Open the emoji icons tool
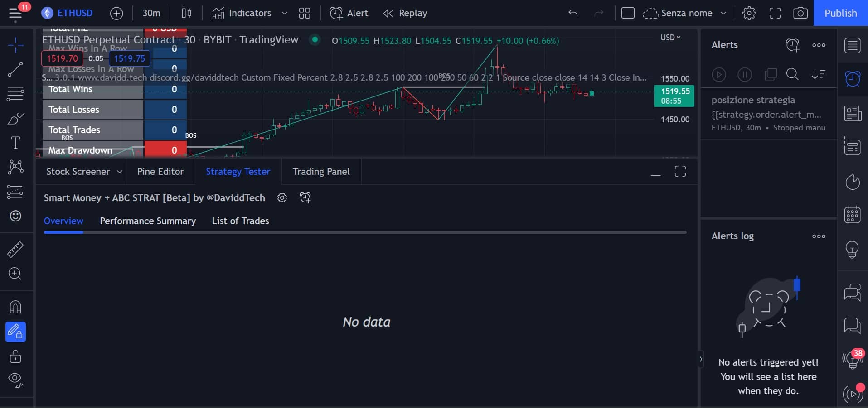Screen dimensions: 868x409 pos(15,216)
